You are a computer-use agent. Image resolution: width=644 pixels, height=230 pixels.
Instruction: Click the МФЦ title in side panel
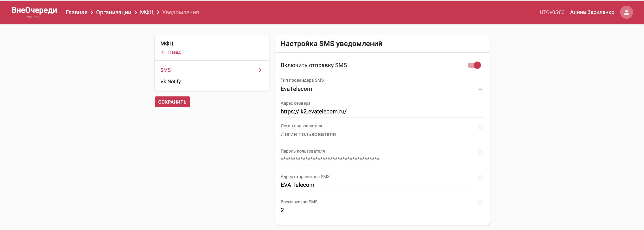[167, 43]
